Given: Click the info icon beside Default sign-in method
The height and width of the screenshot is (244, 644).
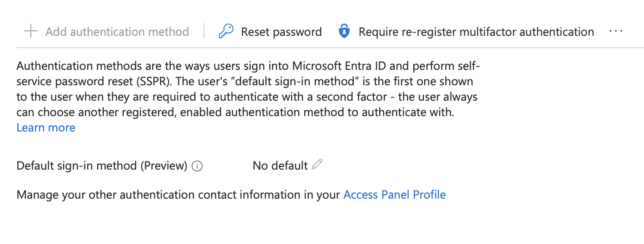Looking at the screenshot, I should click(x=197, y=166).
